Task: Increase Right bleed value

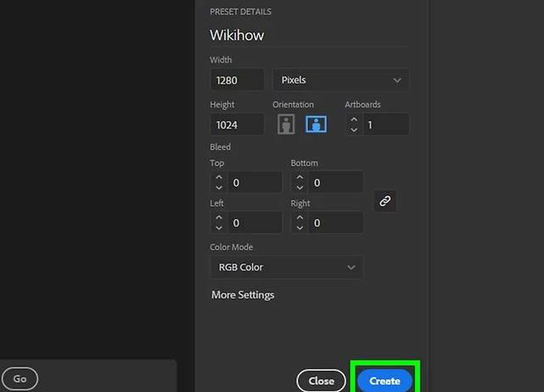Action: pyautogui.click(x=299, y=218)
